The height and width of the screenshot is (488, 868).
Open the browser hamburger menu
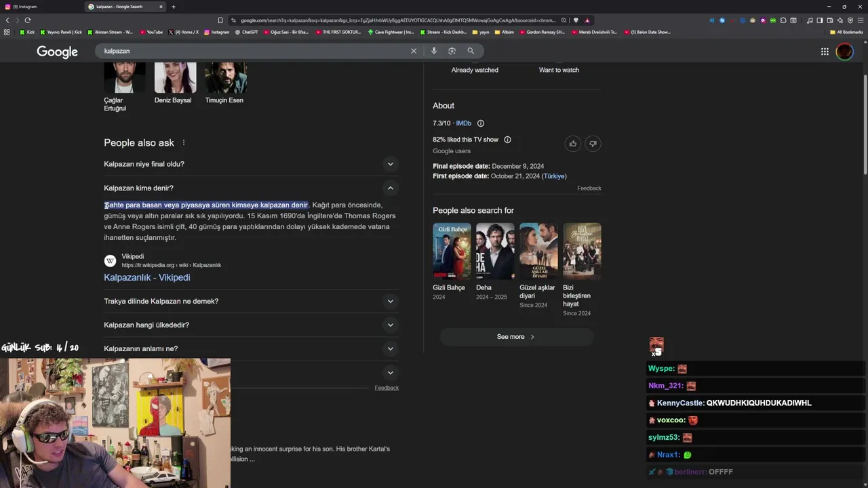point(861,20)
